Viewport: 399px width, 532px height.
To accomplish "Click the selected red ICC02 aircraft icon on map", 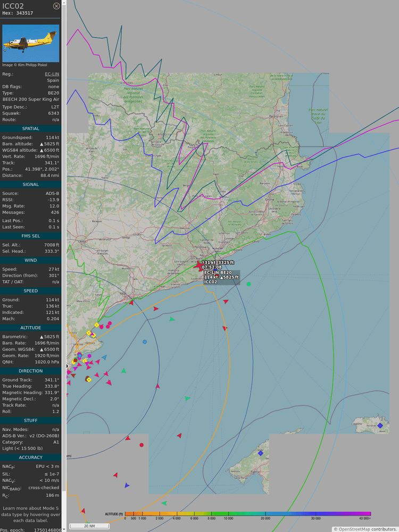I will tap(198, 265).
